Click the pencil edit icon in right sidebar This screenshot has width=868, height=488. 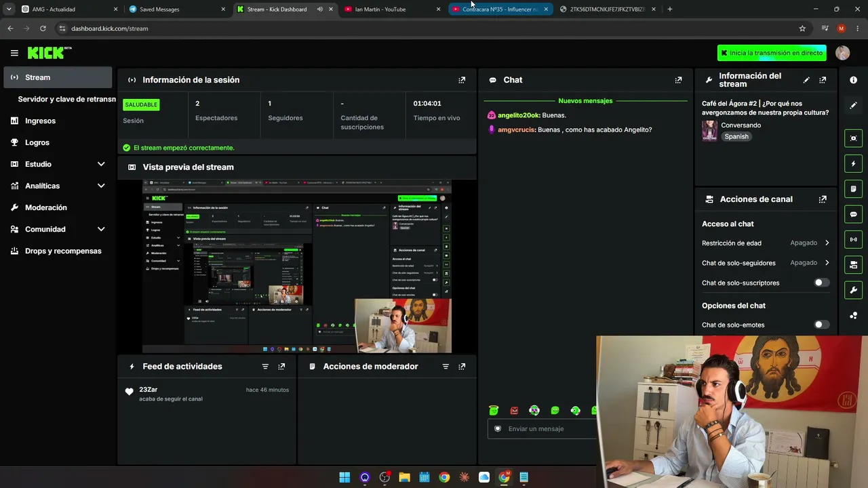coord(853,106)
